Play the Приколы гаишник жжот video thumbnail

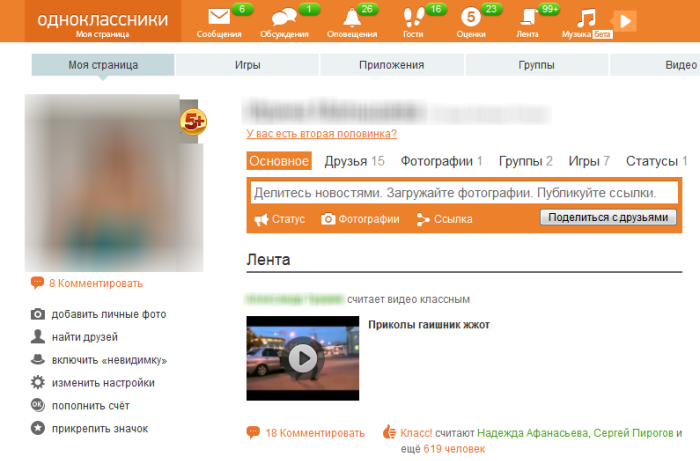(x=302, y=357)
